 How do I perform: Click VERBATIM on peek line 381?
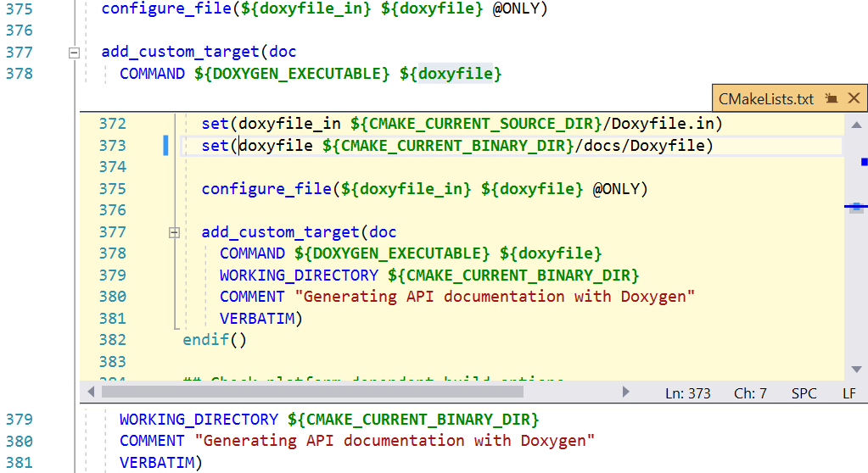[x=257, y=319]
